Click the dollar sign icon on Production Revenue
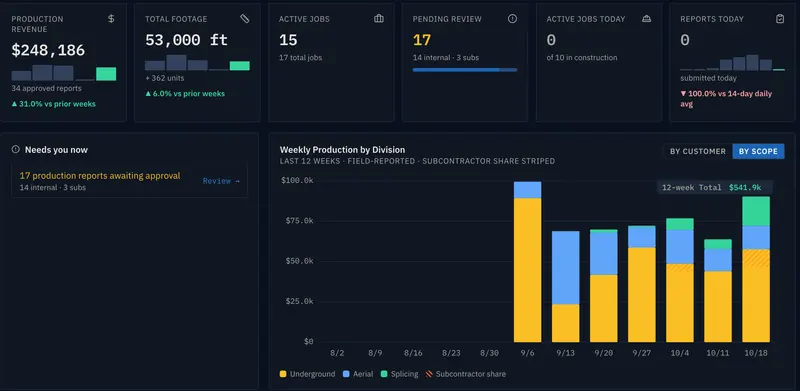This screenshot has width=800, height=391. (x=111, y=19)
